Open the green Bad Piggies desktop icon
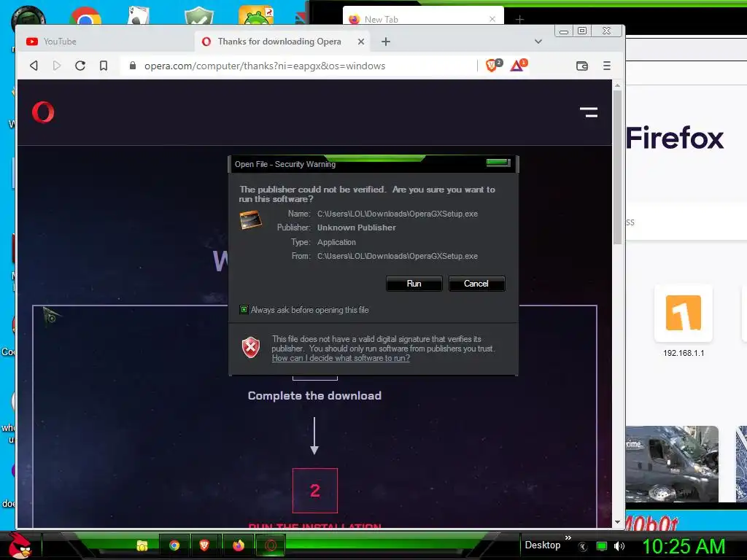Viewport: 747px width, 560px height. coord(256,15)
